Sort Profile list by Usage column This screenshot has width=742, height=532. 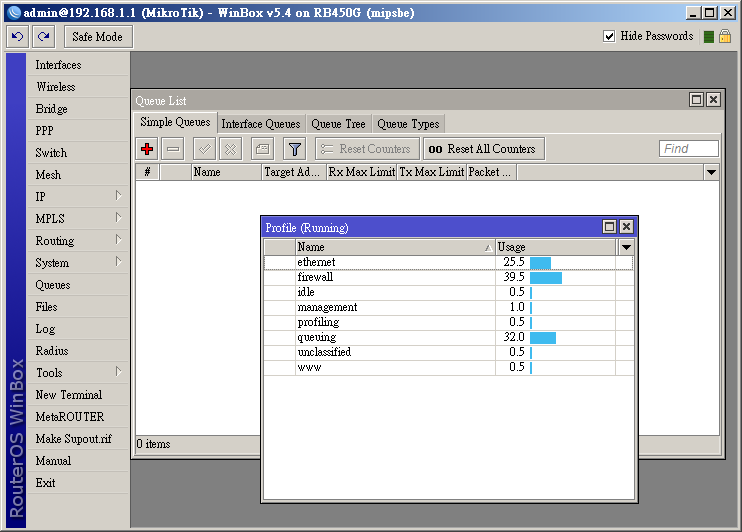point(556,247)
